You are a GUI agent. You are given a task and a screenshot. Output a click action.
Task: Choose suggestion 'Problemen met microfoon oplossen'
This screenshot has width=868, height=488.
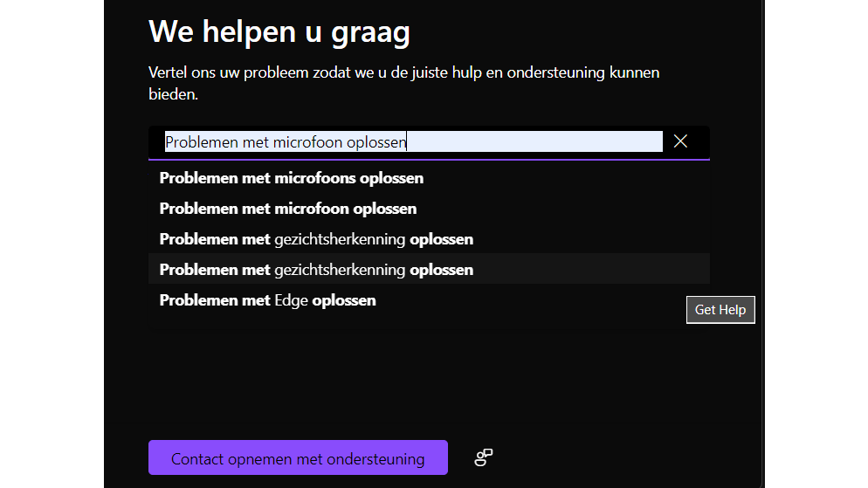[288, 209]
